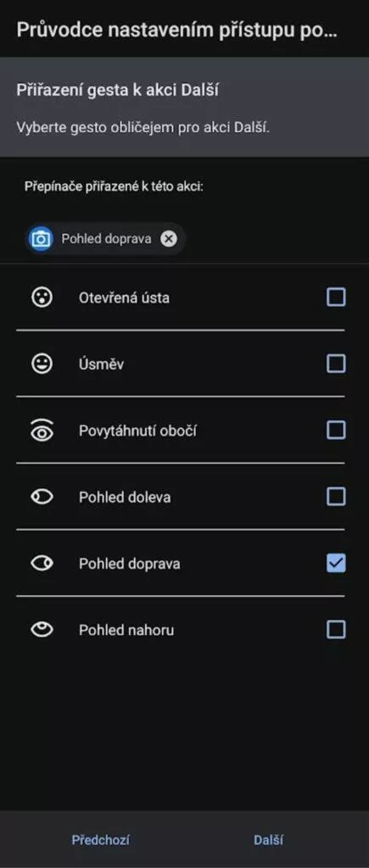This screenshot has width=369, height=868.
Task: Tick the Pohled nahoru checkbox
Action: pos(336,630)
